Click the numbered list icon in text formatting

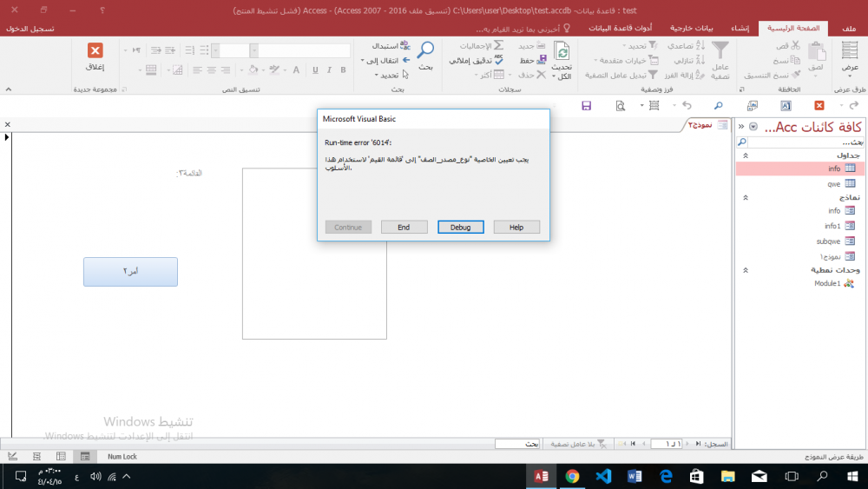(190, 50)
